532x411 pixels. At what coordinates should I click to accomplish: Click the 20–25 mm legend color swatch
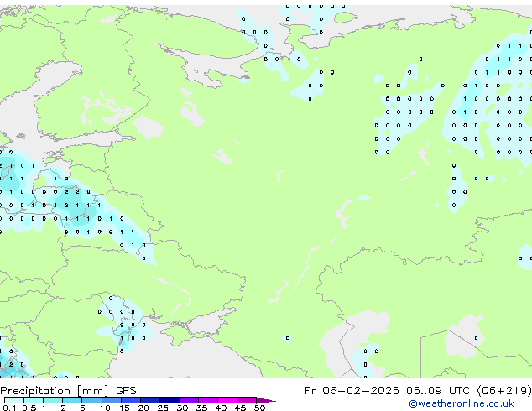[150, 400]
